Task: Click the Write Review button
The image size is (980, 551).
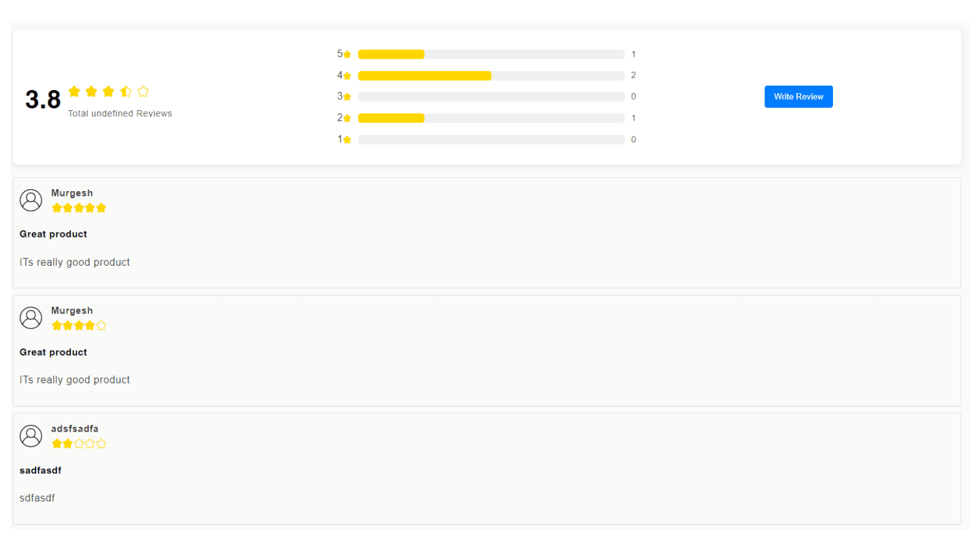Action: tap(798, 97)
